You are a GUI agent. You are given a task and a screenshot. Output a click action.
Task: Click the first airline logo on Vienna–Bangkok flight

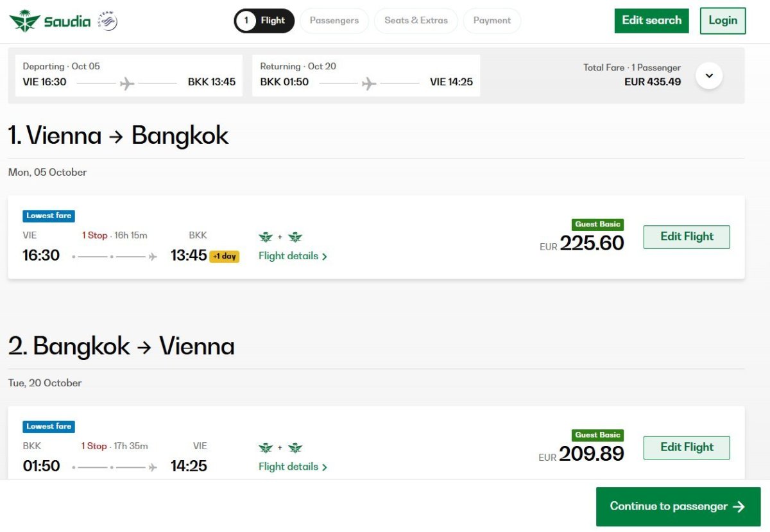pos(266,237)
